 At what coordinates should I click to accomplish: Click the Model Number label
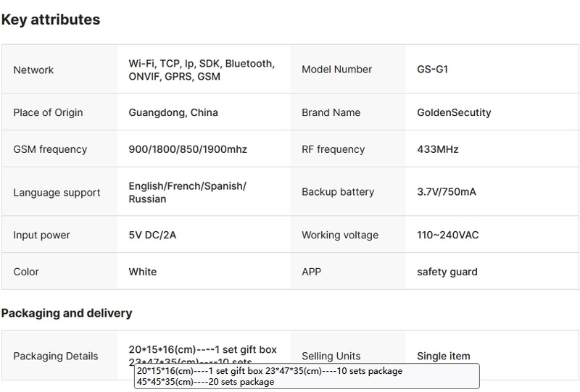pos(336,70)
